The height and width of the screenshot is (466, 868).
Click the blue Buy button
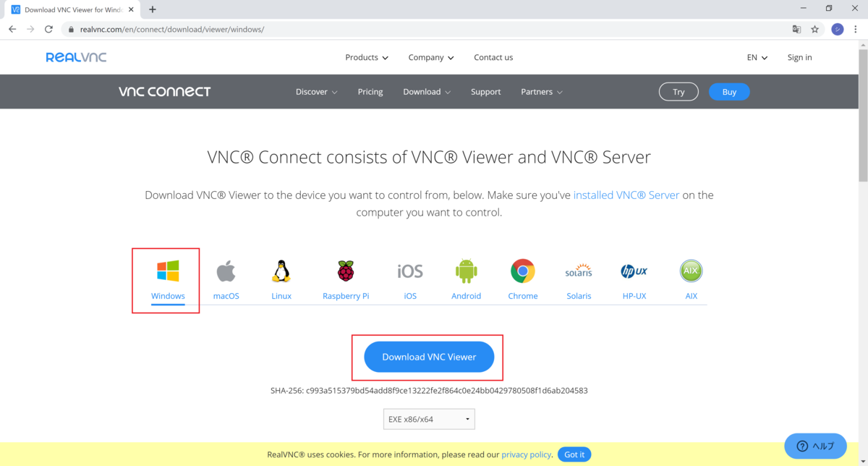point(729,92)
